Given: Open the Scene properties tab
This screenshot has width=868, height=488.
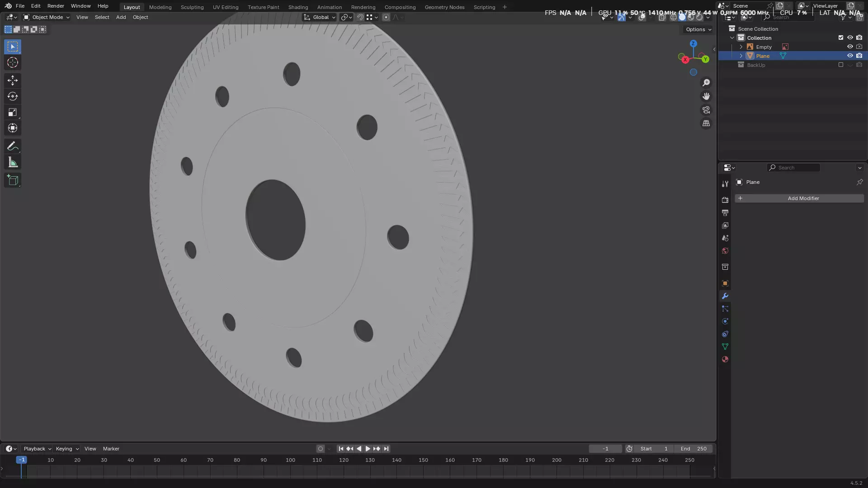Looking at the screenshot, I should 725,238.
